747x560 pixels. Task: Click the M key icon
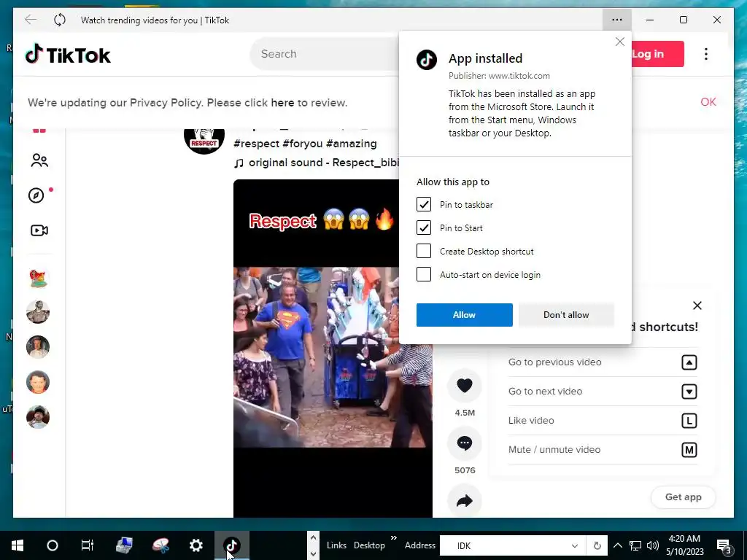[x=689, y=449]
